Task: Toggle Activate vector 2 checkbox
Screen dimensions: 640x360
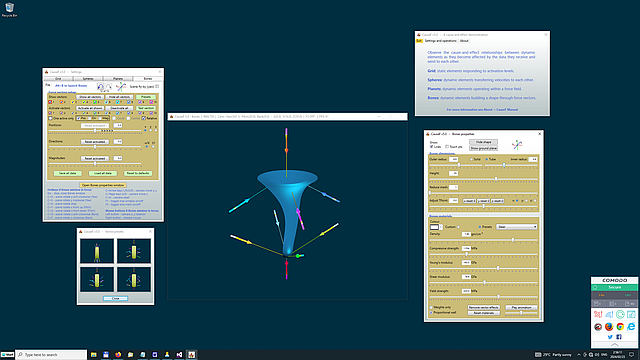Action: pos(61,113)
